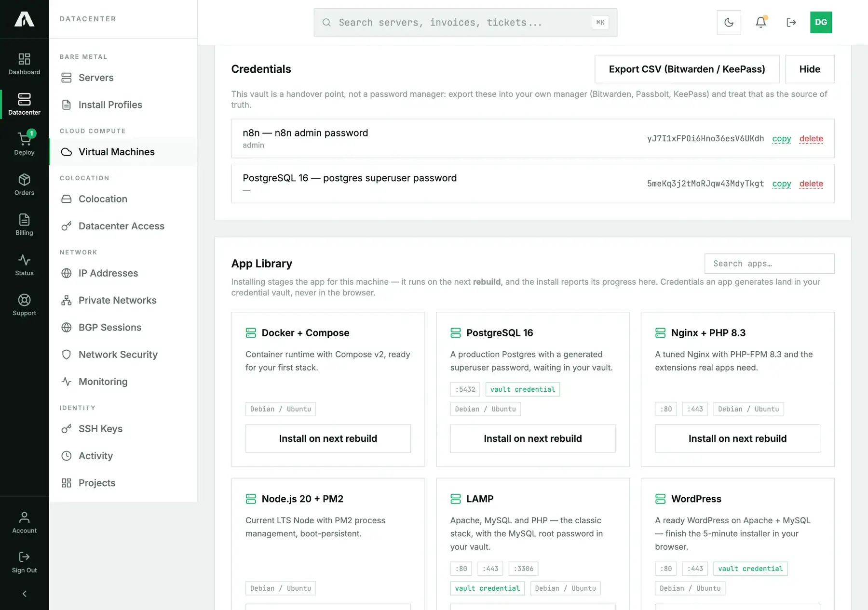Image resolution: width=868 pixels, height=610 pixels.
Task: Click the WordPress card title
Action: (696, 499)
